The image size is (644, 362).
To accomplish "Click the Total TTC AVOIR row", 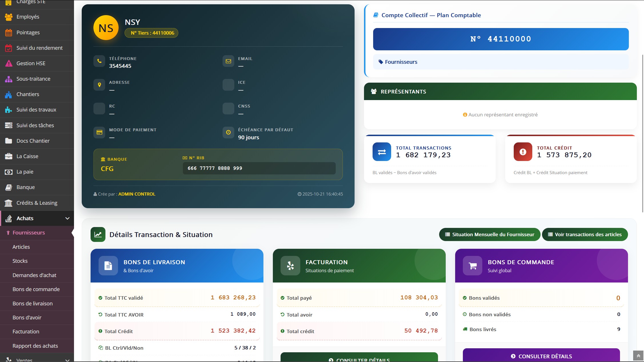I will tap(177, 315).
